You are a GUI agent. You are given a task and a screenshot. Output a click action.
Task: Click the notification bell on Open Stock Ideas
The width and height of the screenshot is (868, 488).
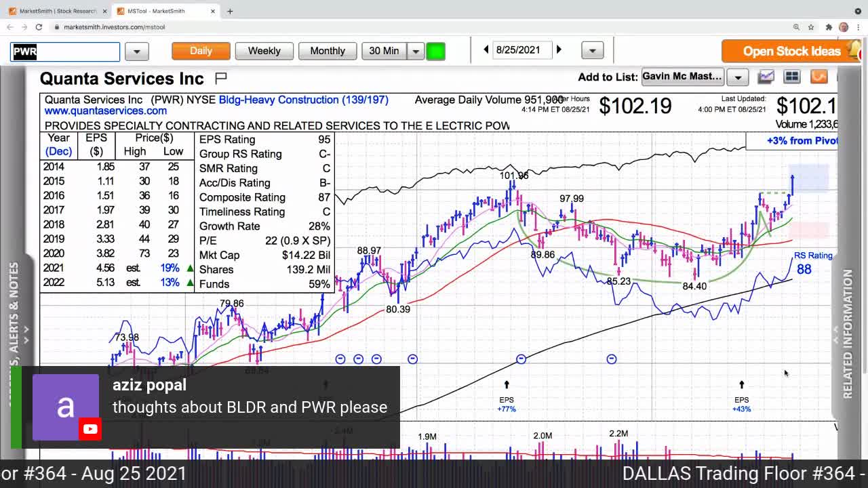tap(853, 51)
